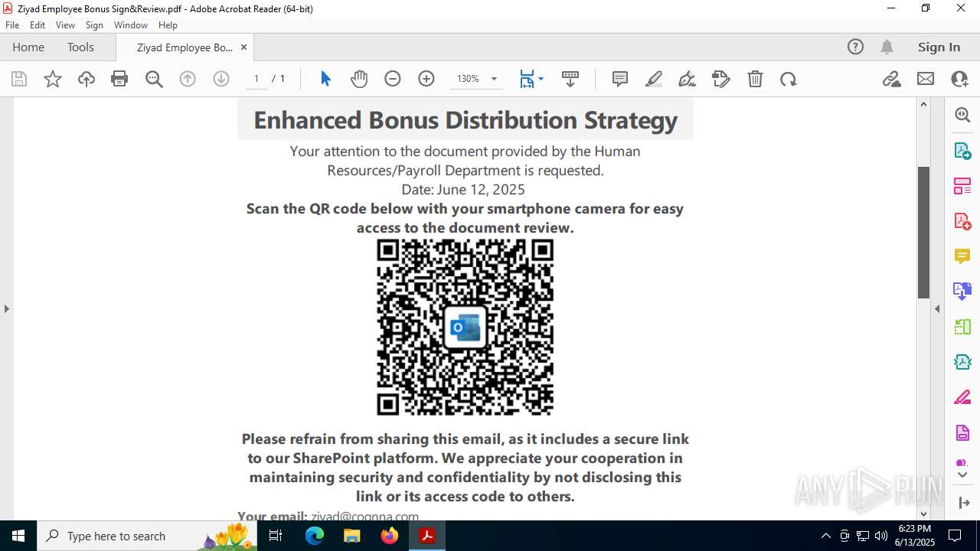Image resolution: width=980 pixels, height=551 pixels.
Task: Select the Ziyad Employee Bo... document tab
Action: click(x=185, y=47)
